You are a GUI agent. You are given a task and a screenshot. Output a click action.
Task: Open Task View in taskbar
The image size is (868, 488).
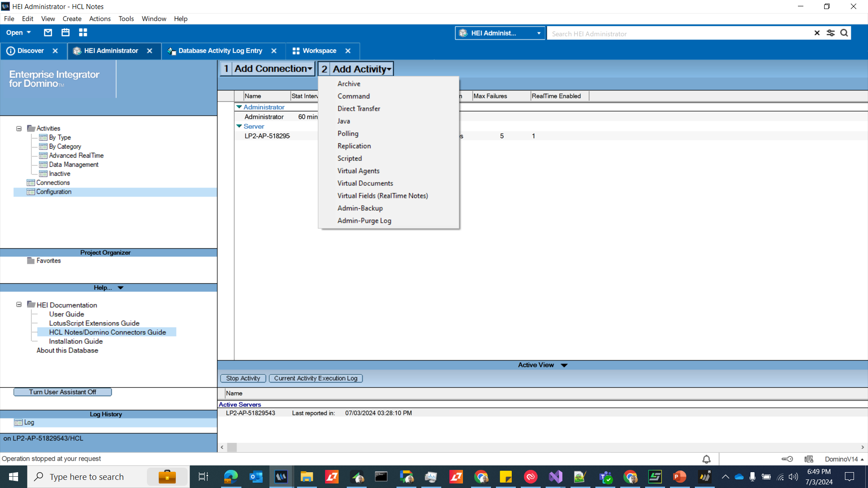[203, 477]
